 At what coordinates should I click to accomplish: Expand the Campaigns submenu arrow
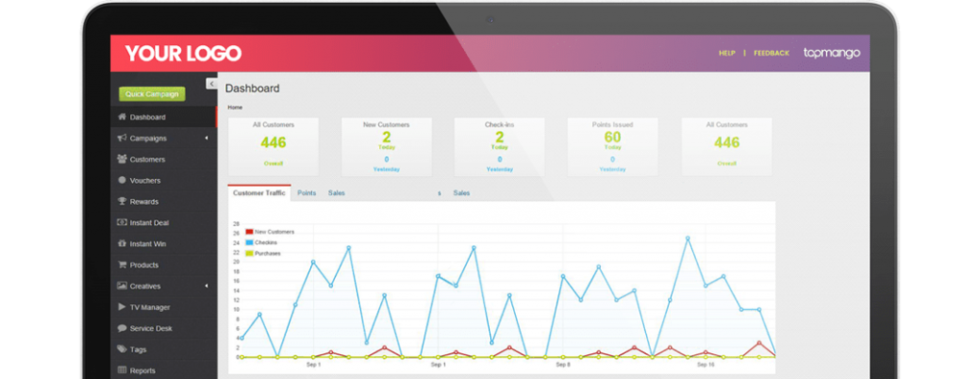207,138
